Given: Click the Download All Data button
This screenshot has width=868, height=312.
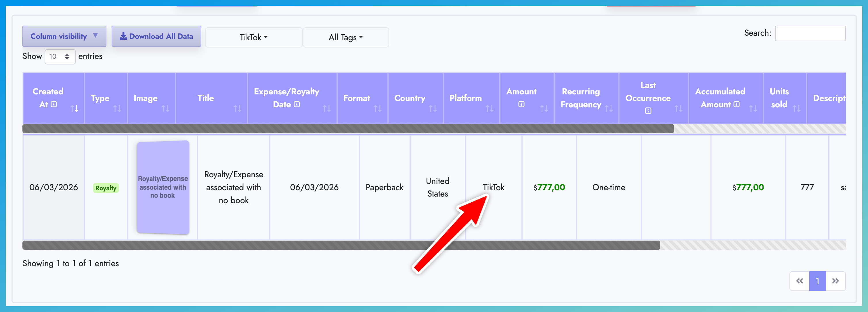Looking at the screenshot, I should pos(156,36).
